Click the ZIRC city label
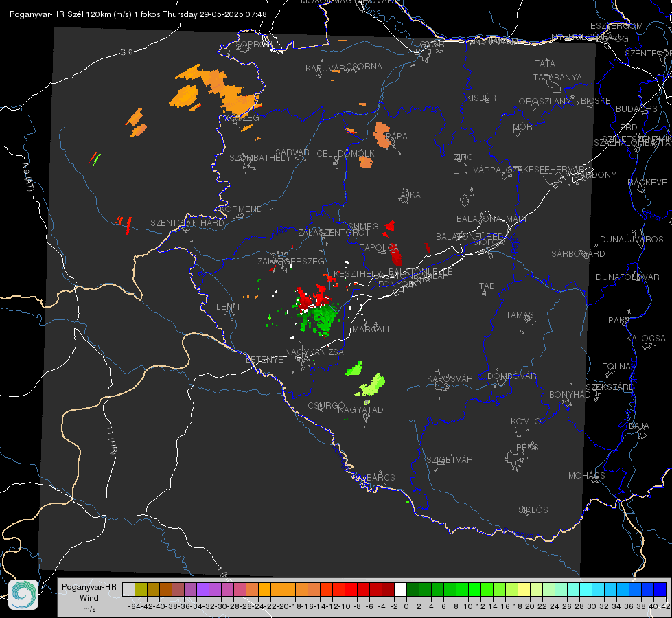 tap(463, 157)
